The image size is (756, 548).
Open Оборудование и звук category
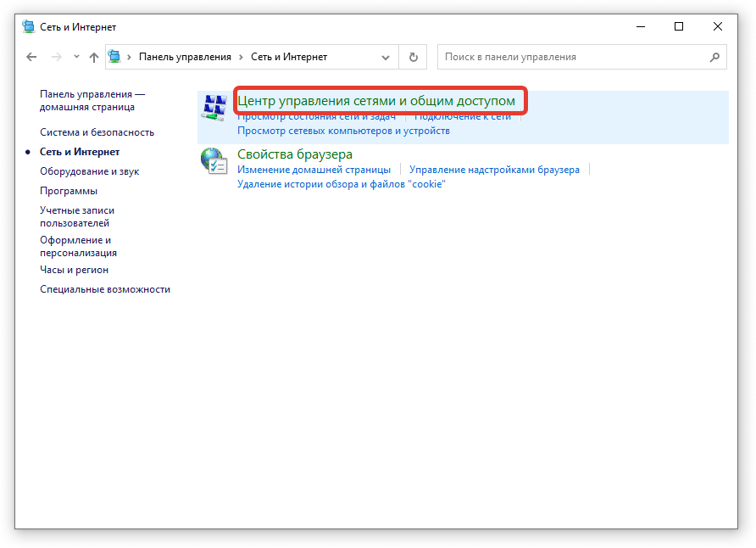coord(89,171)
